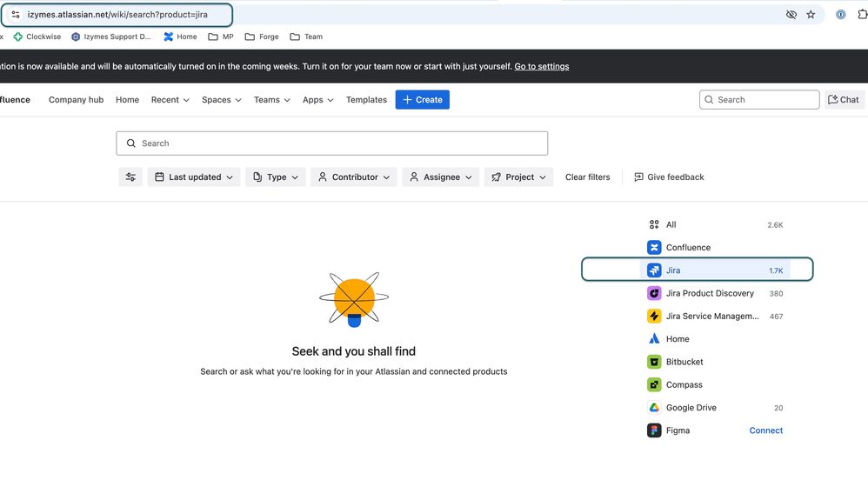Click the All products grid icon
The height and width of the screenshot is (487, 868).
(654, 224)
